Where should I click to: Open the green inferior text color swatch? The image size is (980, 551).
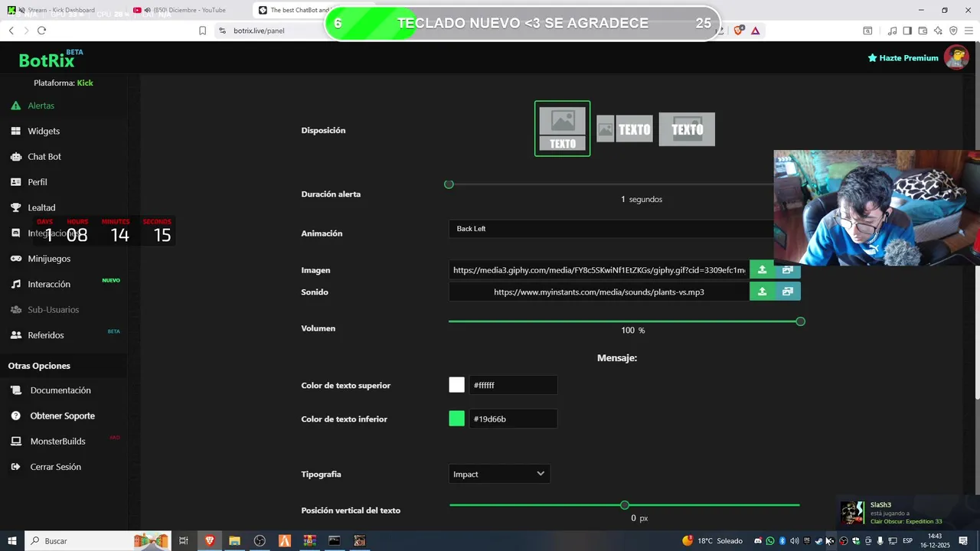[456, 419]
